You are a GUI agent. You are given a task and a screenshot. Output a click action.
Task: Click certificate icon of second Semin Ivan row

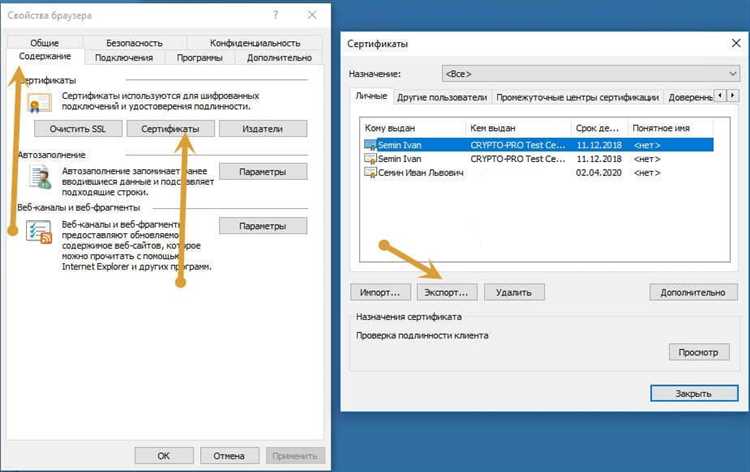[x=370, y=158]
